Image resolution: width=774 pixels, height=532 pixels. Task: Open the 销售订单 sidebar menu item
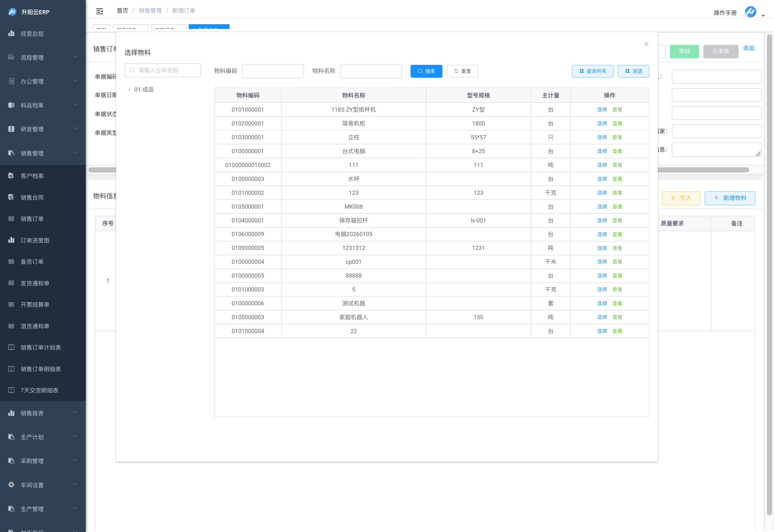32,219
